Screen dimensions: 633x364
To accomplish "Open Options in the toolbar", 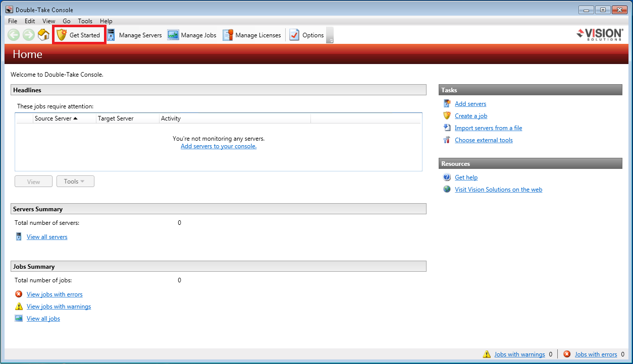I will (x=307, y=35).
